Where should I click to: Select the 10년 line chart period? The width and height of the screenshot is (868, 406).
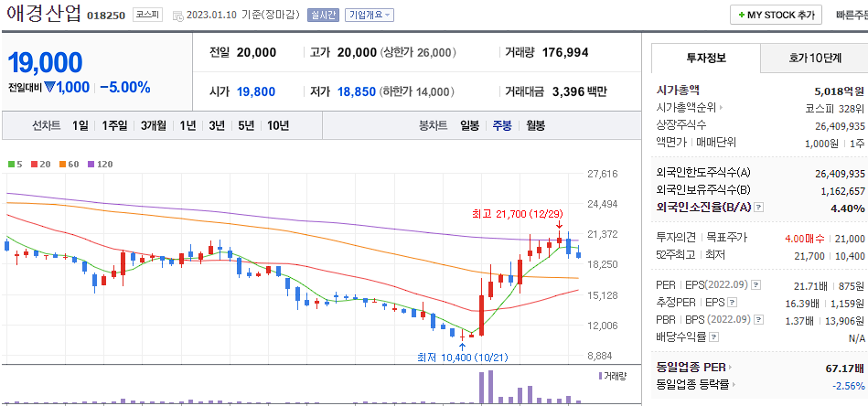278,125
